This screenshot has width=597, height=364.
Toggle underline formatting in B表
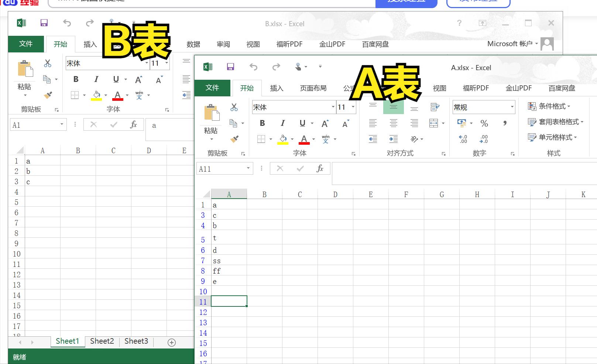point(116,79)
